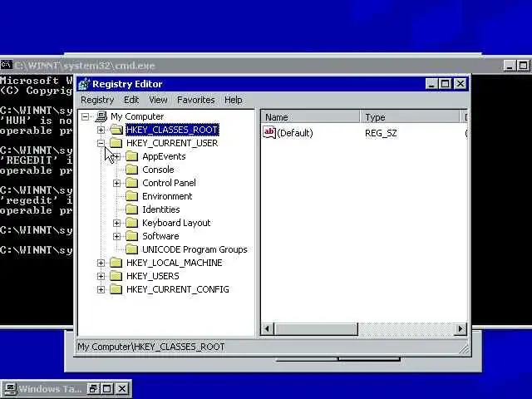Viewport: 532px width, 399px height.
Task: Click the Registry Editor title bar icon
Action: coord(85,84)
